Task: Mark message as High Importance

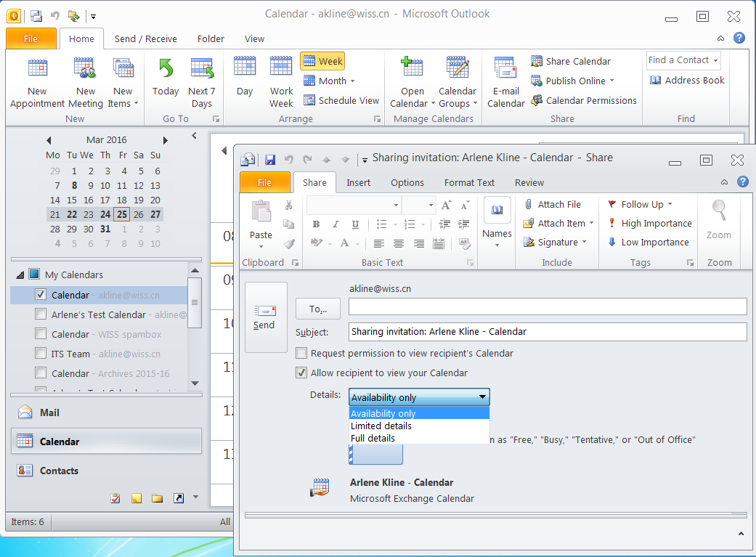Action: click(x=649, y=223)
